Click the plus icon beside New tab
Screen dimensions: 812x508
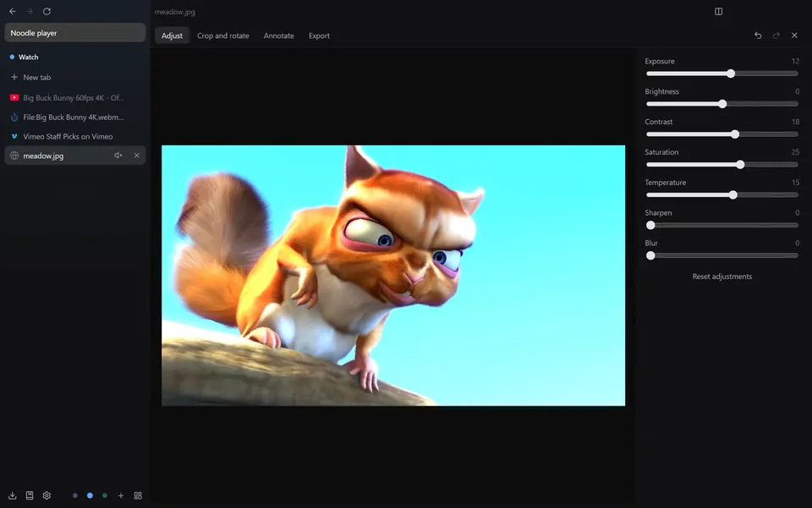[14, 77]
